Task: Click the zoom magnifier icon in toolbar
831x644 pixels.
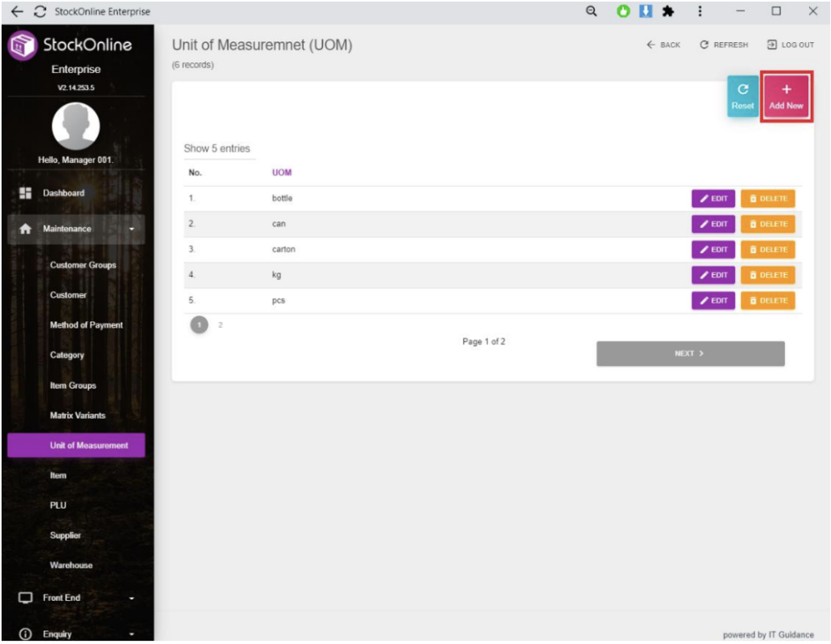Action: pyautogui.click(x=592, y=11)
